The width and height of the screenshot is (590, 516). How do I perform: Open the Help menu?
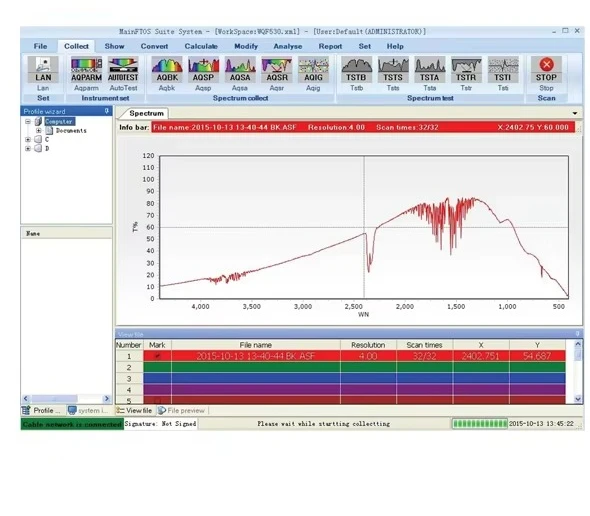pyautogui.click(x=395, y=46)
